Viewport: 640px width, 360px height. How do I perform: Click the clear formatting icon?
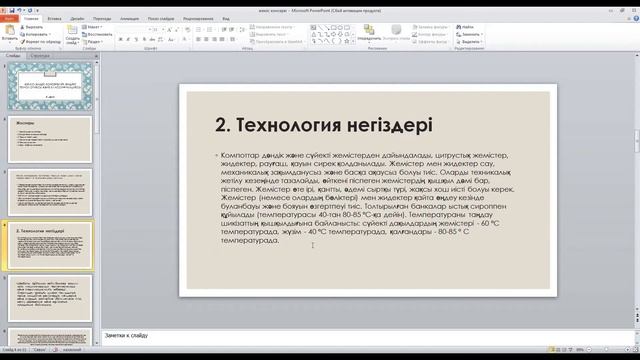click(x=187, y=30)
